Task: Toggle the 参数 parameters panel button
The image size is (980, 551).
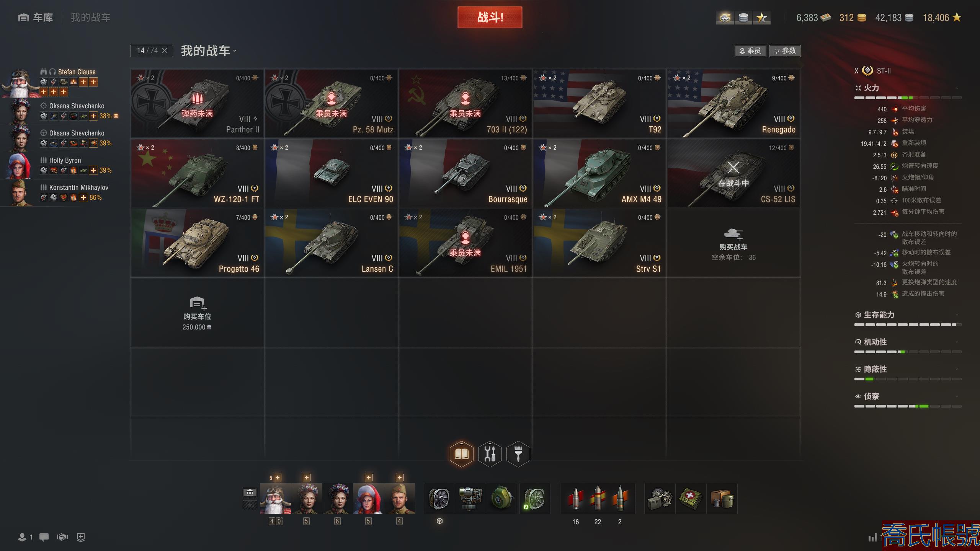Action: 785,51
